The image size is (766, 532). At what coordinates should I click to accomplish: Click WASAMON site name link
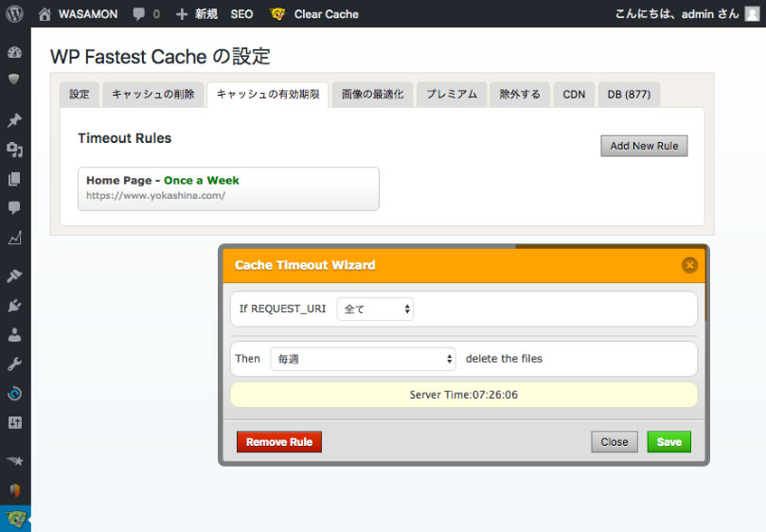click(x=88, y=14)
